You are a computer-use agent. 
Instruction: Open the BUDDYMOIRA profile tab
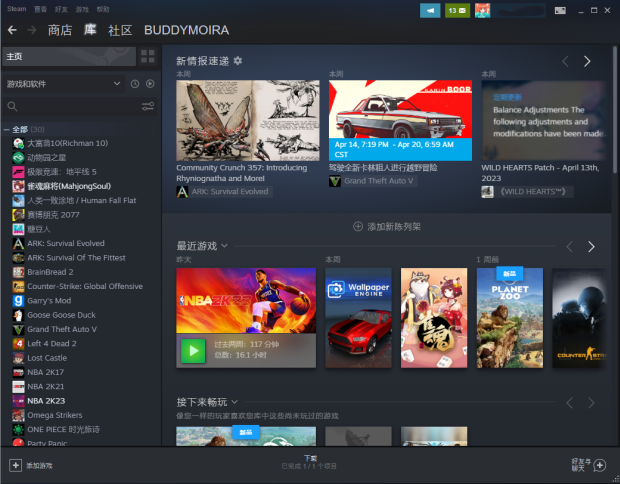186,30
